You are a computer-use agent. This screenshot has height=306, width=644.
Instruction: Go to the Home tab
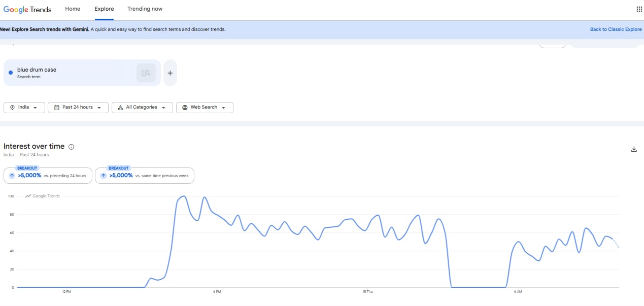pyautogui.click(x=73, y=9)
